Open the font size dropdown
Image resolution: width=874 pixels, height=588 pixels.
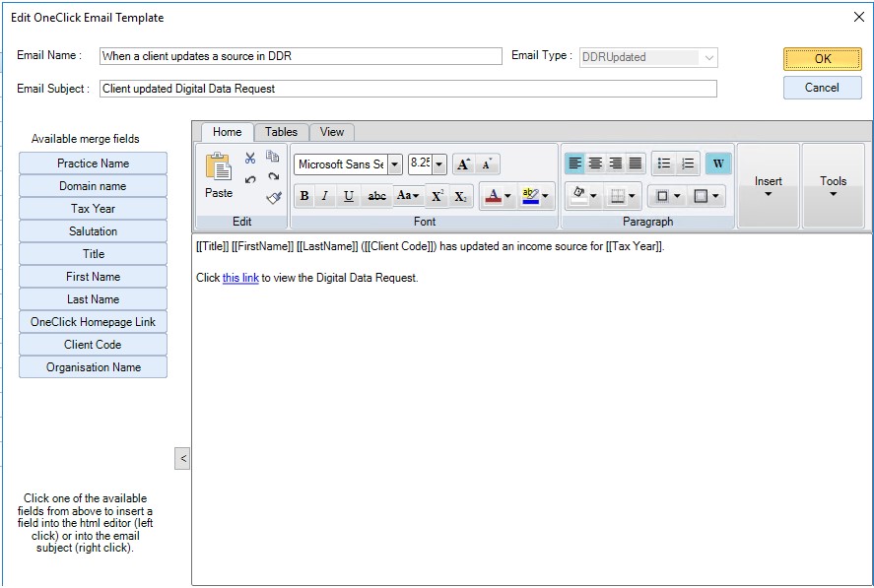(439, 164)
